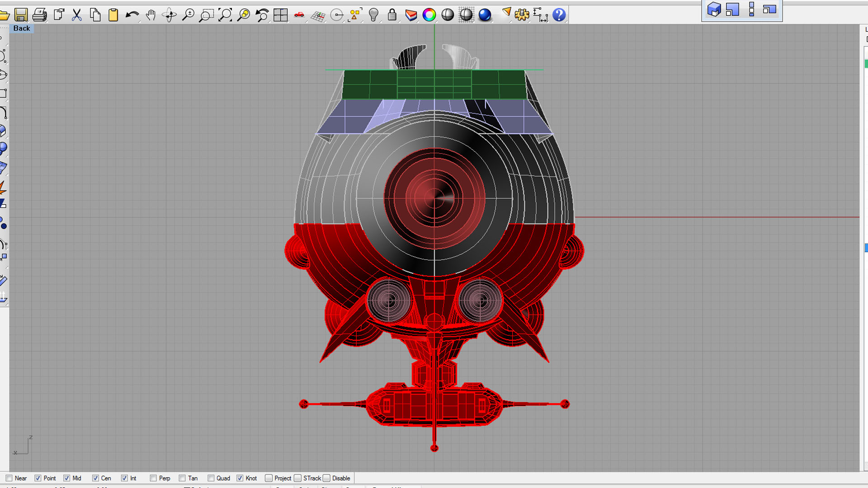This screenshot has height=488, width=868.
Task: Click the maximize viewport layout icon
Action: pos(732,9)
